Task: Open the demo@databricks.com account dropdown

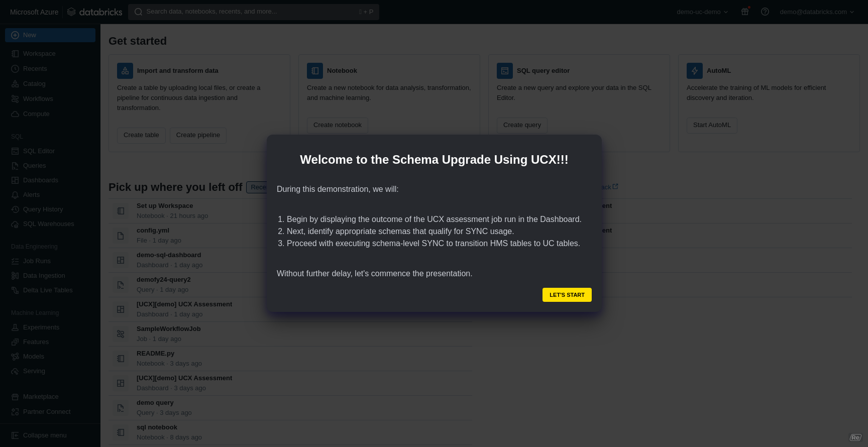Action: point(817,12)
